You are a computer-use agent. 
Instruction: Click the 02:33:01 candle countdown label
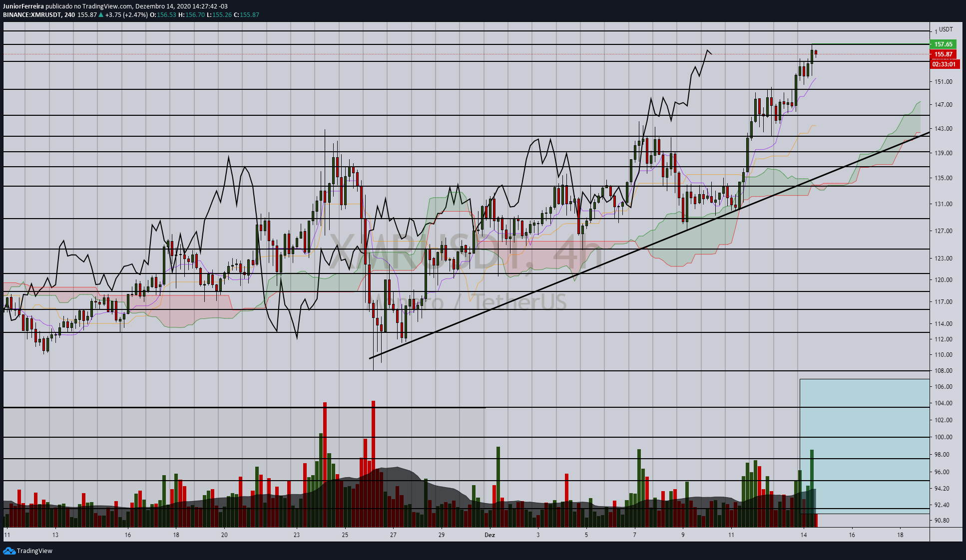pos(944,64)
